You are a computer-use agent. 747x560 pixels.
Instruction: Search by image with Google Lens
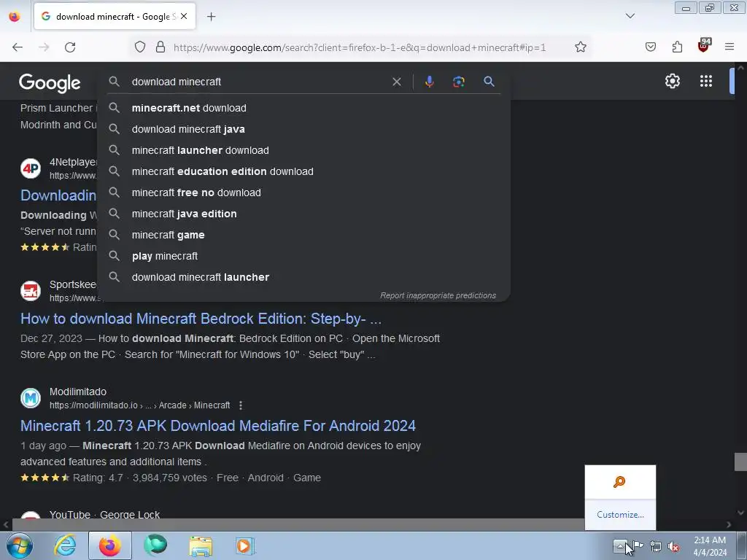click(458, 82)
